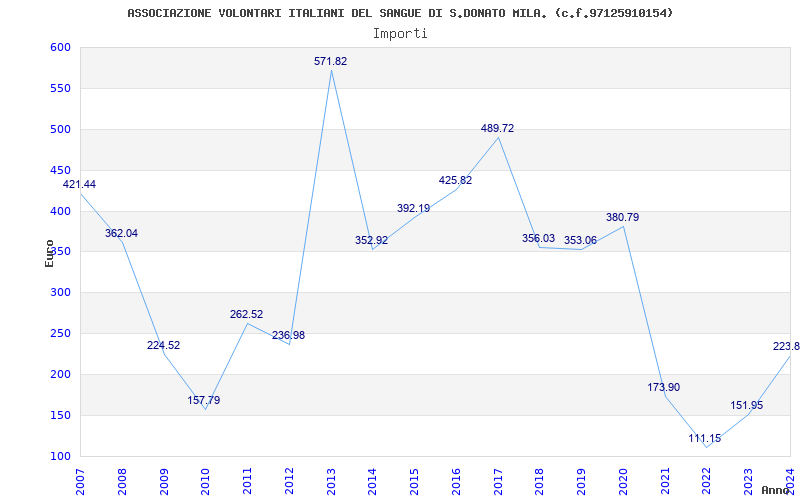
Task: Select the 2017 x-axis year label
Action: tap(498, 482)
